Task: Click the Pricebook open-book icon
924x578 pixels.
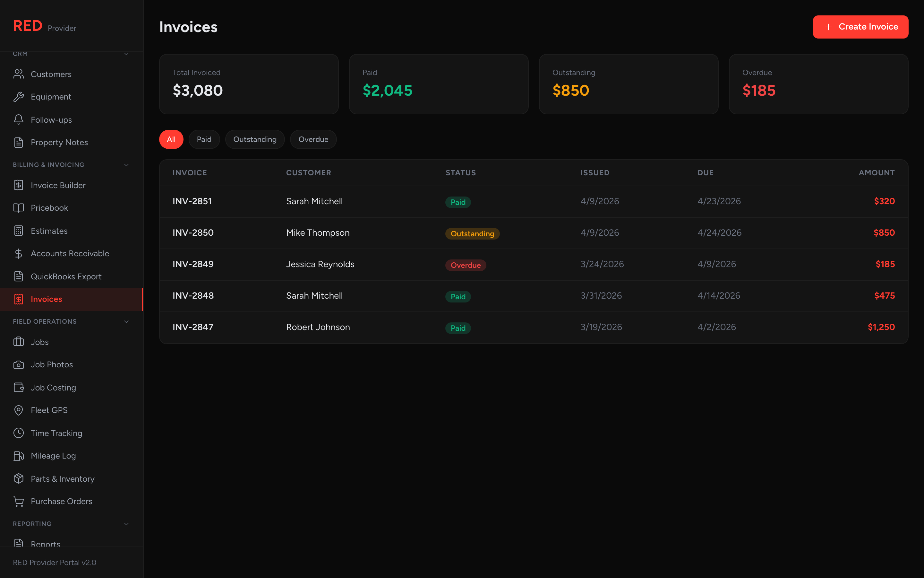Action: pos(18,208)
